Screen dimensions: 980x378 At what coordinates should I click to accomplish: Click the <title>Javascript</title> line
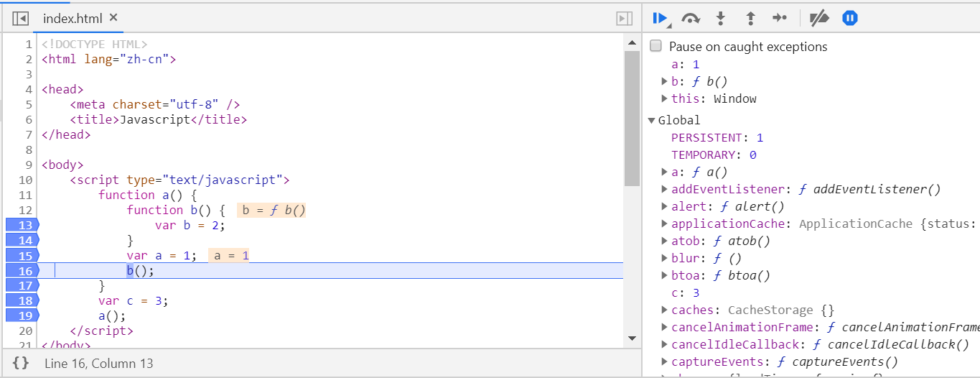(158, 119)
